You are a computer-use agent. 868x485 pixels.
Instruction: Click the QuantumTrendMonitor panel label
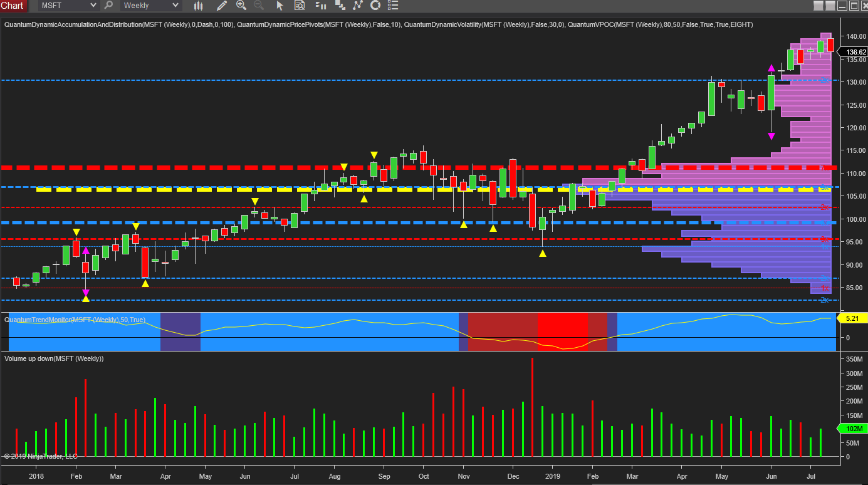point(75,320)
